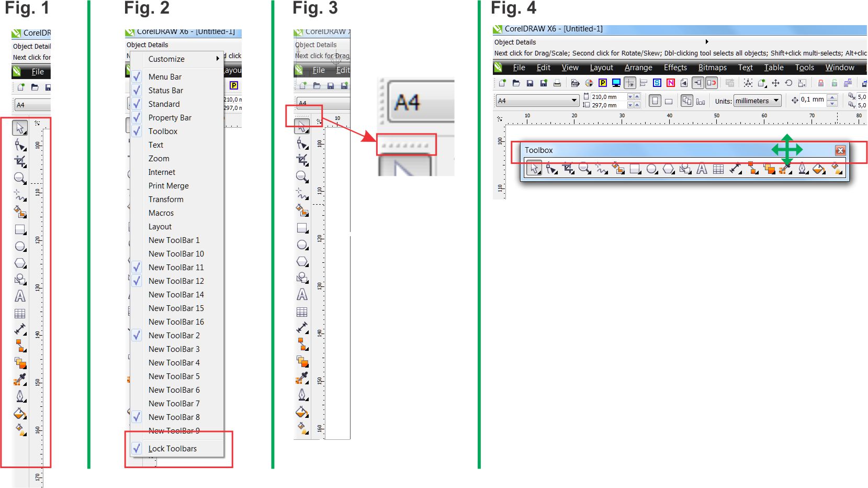Open the Arrange menu in Fig. 4
The height and width of the screenshot is (488, 868).
[638, 68]
